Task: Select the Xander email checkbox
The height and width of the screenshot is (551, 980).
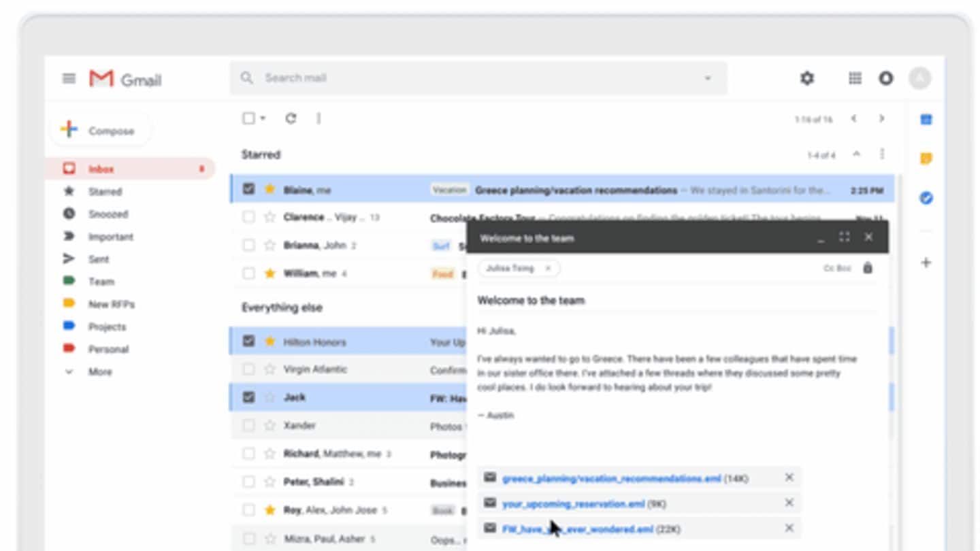Action: (248, 425)
